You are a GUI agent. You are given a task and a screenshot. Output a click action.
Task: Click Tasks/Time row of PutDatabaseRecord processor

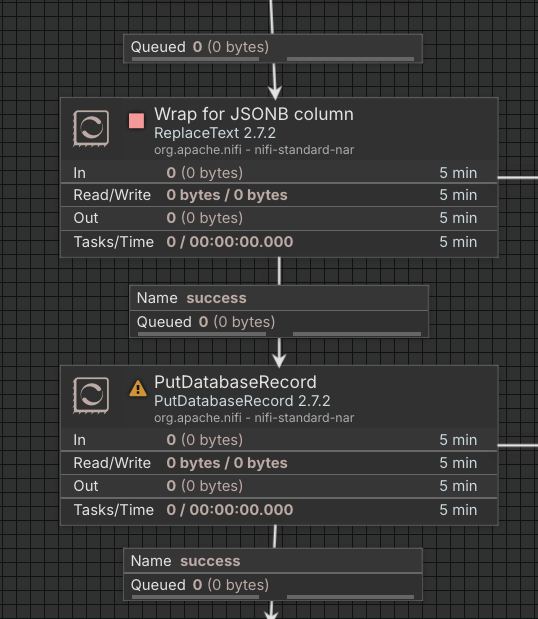tap(279, 510)
